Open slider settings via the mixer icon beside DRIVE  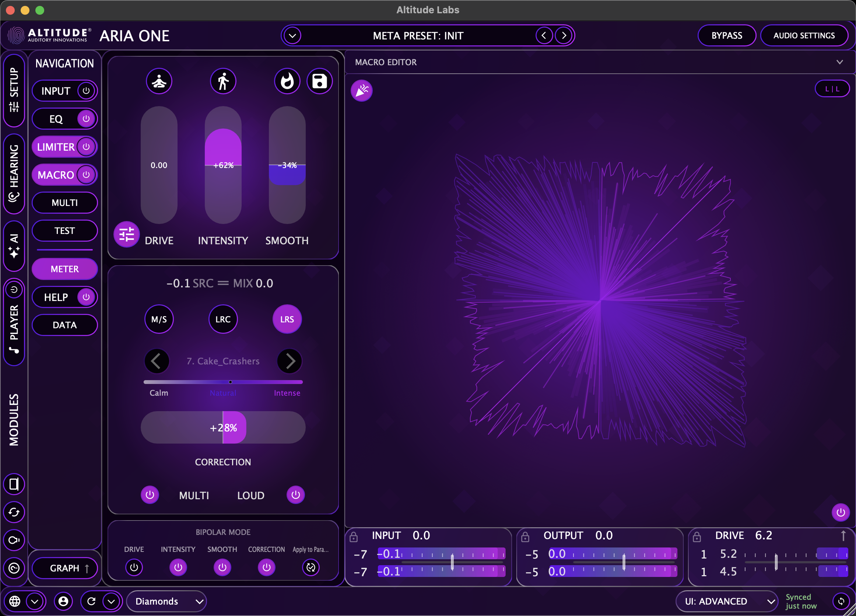[x=127, y=234]
